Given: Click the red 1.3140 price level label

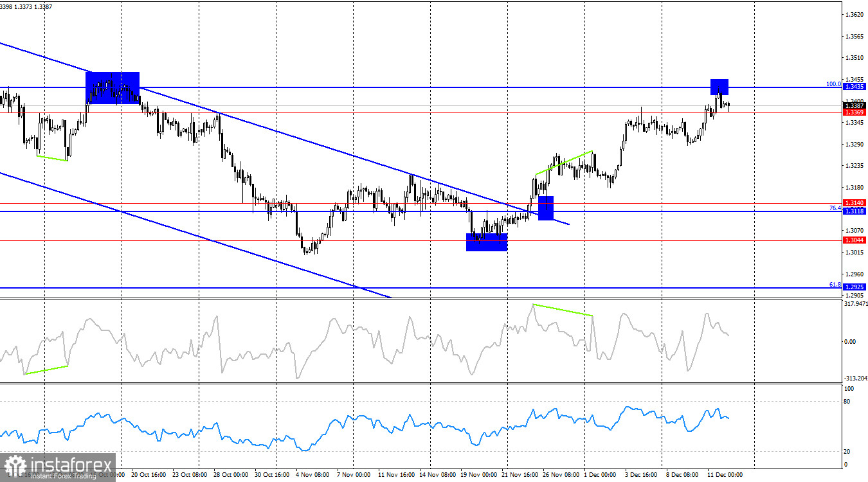Looking at the screenshot, I should (854, 203).
